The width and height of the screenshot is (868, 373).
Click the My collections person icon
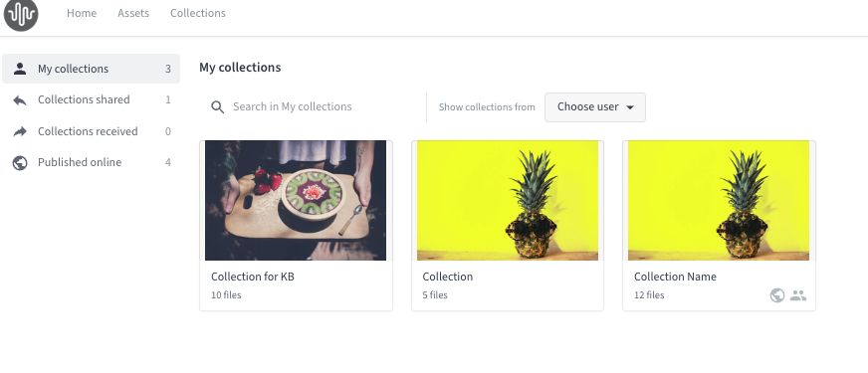(20, 69)
